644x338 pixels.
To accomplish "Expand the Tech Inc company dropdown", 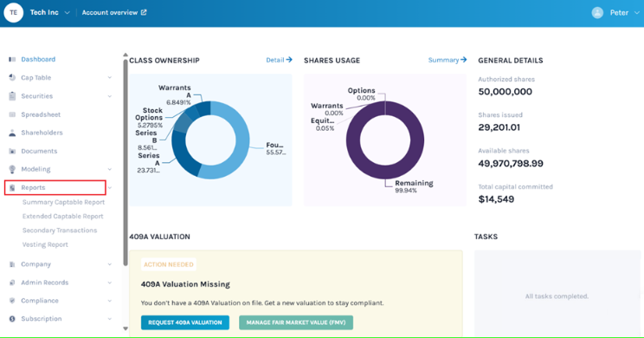I will click(x=67, y=13).
